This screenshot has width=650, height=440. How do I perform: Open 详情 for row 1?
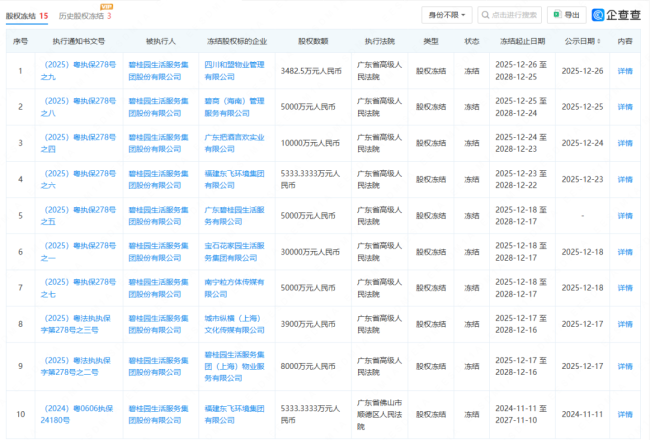[x=625, y=71]
